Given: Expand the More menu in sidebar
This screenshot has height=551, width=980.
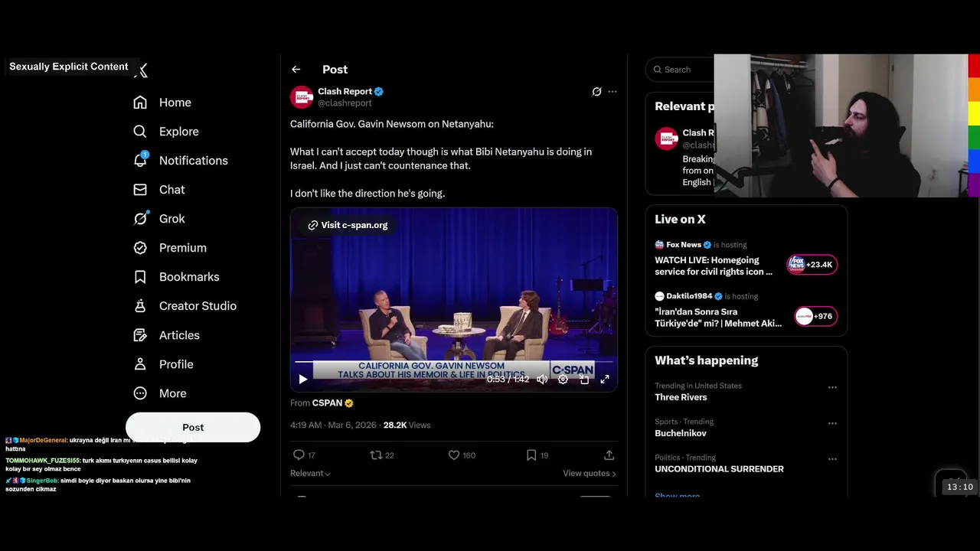Looking at the screenshot, I should coord(161,393).
